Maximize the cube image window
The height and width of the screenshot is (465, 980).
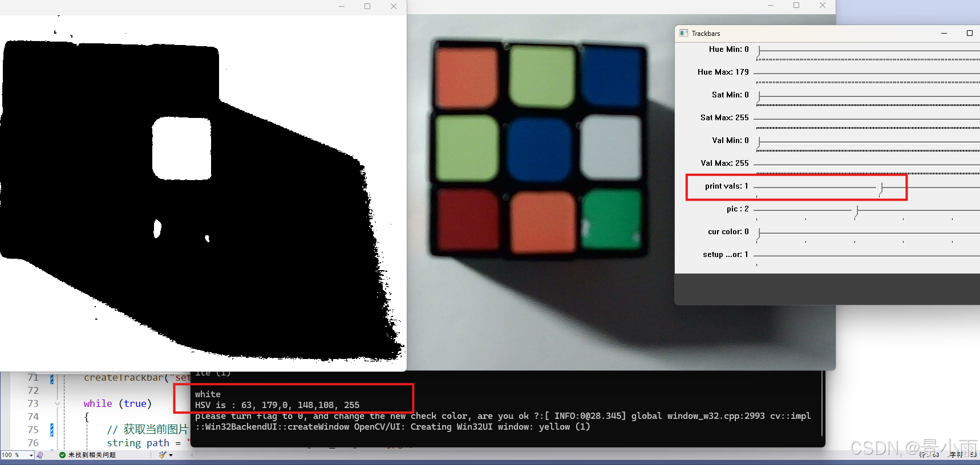(796, 5)
